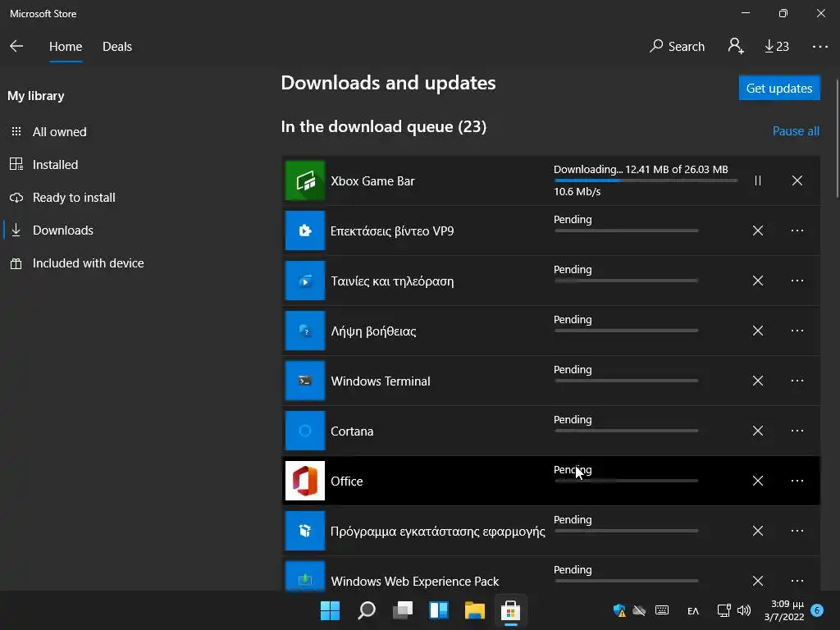Viewport: 840px width, 630px height.
Task: Click the Xbox Game Bar progress bar
Action: pyautogui.click(x=646, y=180)
